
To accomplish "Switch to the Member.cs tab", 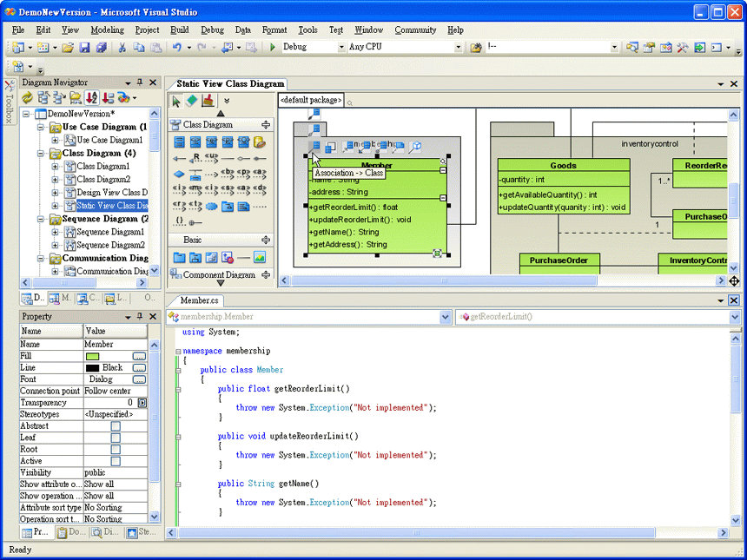I will [x=199, y=300].
